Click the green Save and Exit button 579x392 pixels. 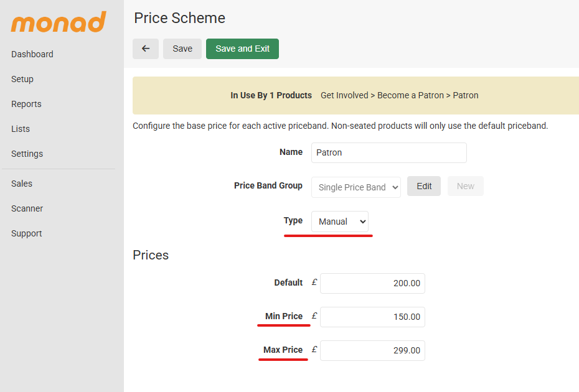coord(242,49)
